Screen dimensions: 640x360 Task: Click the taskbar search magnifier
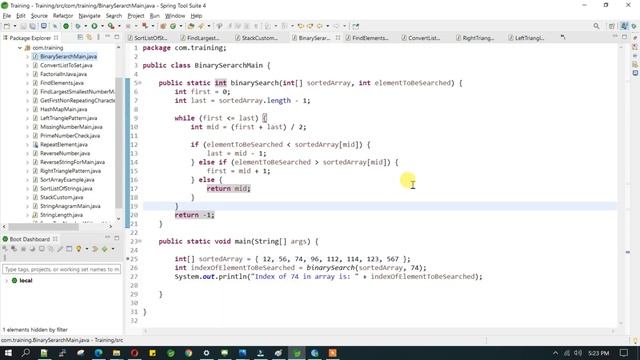click(26, 353)
